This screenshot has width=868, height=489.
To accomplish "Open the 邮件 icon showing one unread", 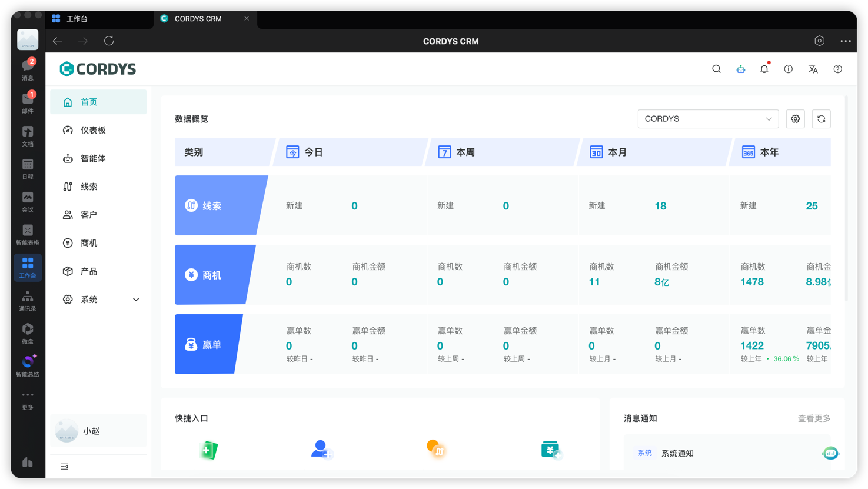I will tap(28, 99).
